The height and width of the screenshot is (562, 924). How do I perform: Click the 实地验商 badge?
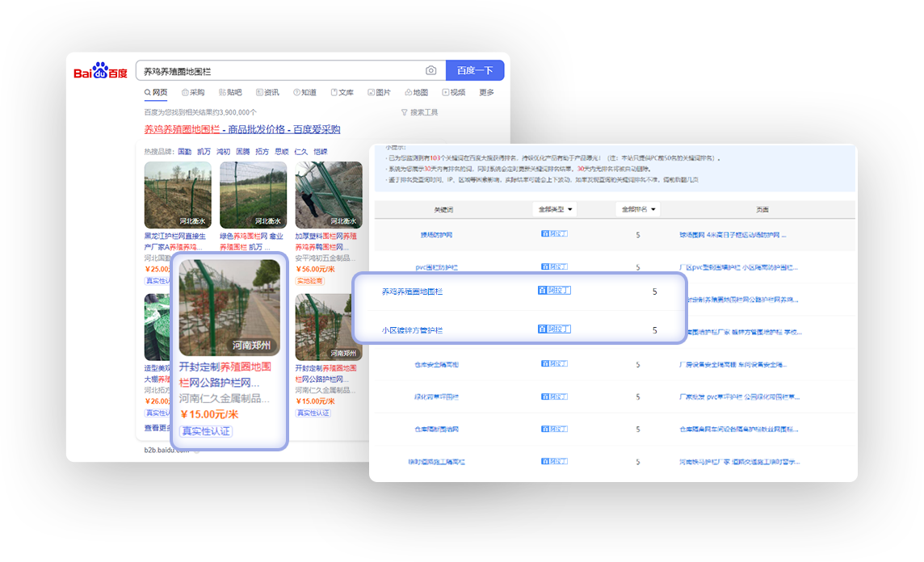click(x=310, y=281)
